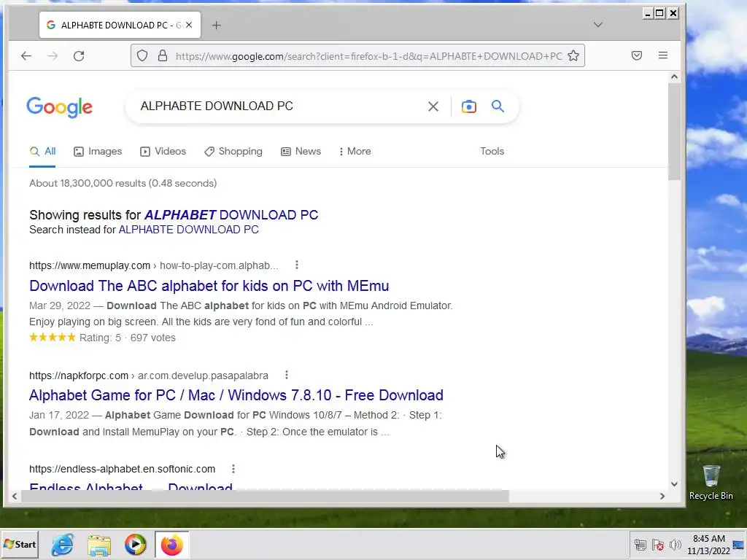This screenshot has height=560, width=747.
Task: Click the napkforpc.com URL text
Action: tap(79, 376)
